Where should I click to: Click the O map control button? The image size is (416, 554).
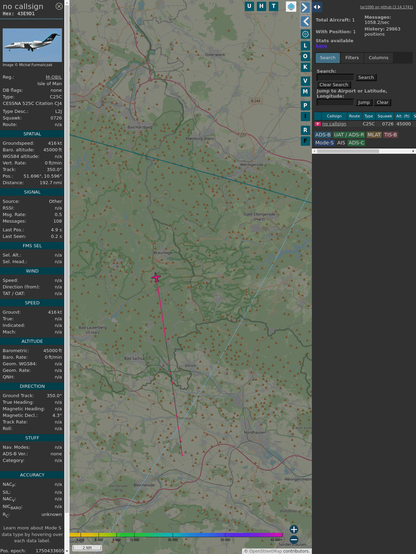click(x=305, y=56)
